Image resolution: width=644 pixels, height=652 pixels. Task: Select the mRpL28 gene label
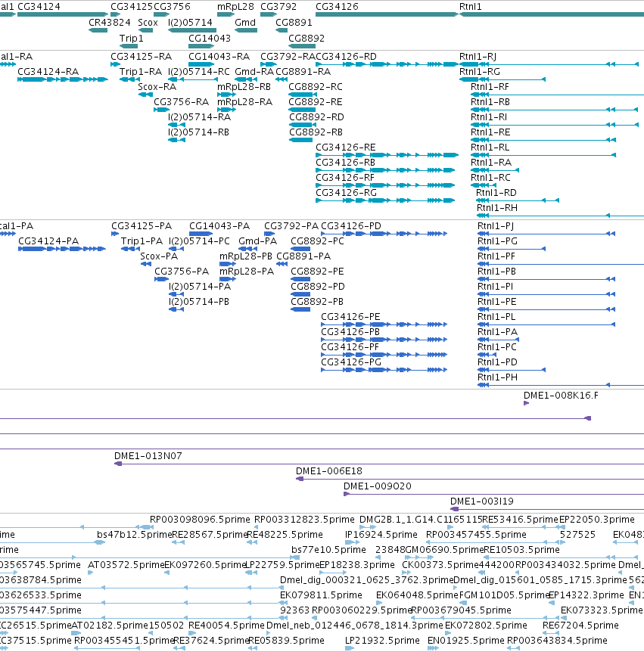tap(235, 7)
